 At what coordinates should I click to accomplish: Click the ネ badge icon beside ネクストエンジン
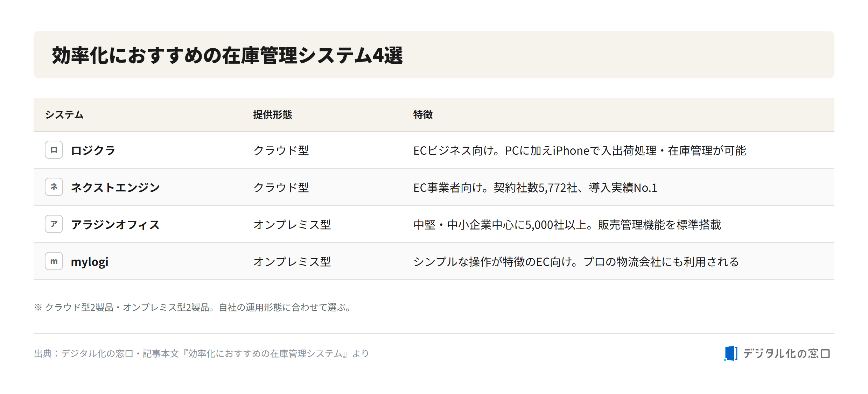(x=54, y=187)
